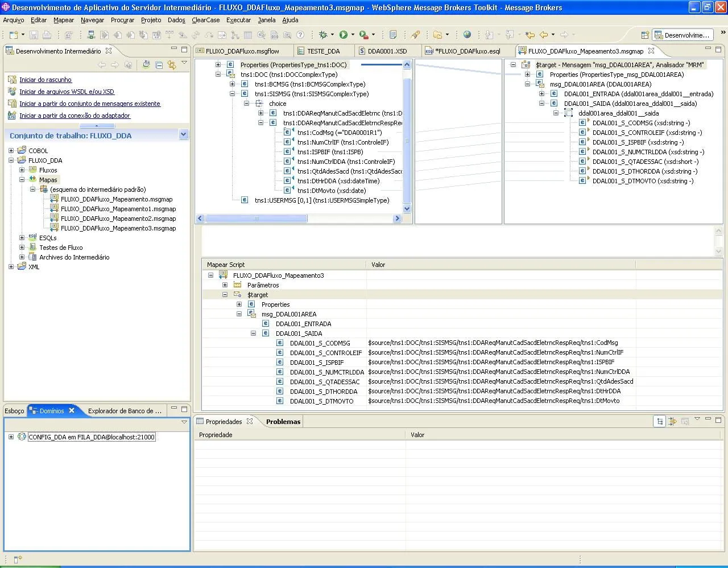
Task: Click 'Iniciar do rascunho' link
Action: pyautogui.click(x=45, y=80)
